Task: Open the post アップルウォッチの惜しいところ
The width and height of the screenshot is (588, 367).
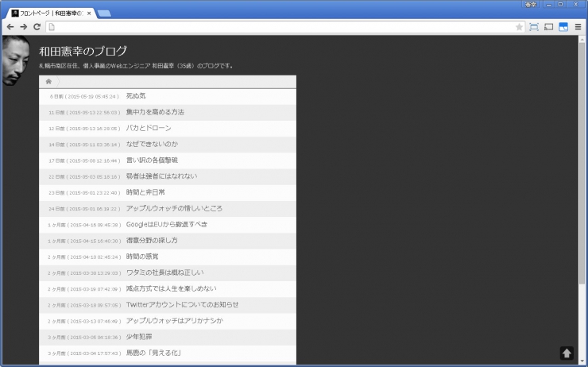Action: pos(174,208)
